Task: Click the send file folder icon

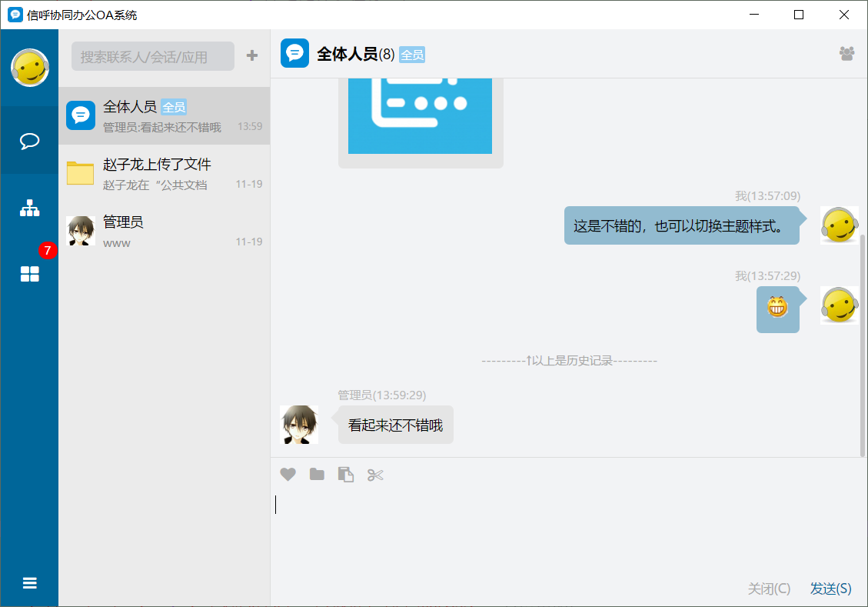Action: 317,475
